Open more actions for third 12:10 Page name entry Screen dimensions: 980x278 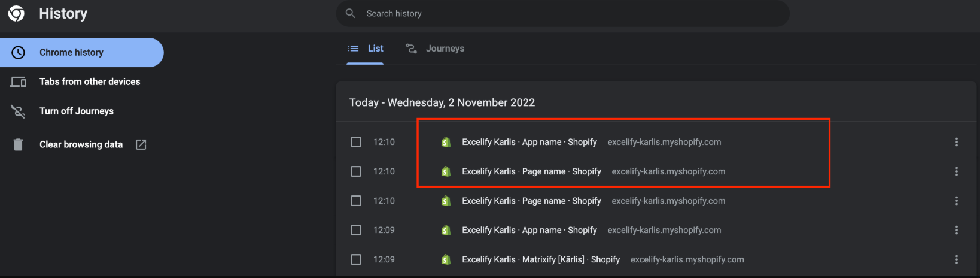click(956, 201)
